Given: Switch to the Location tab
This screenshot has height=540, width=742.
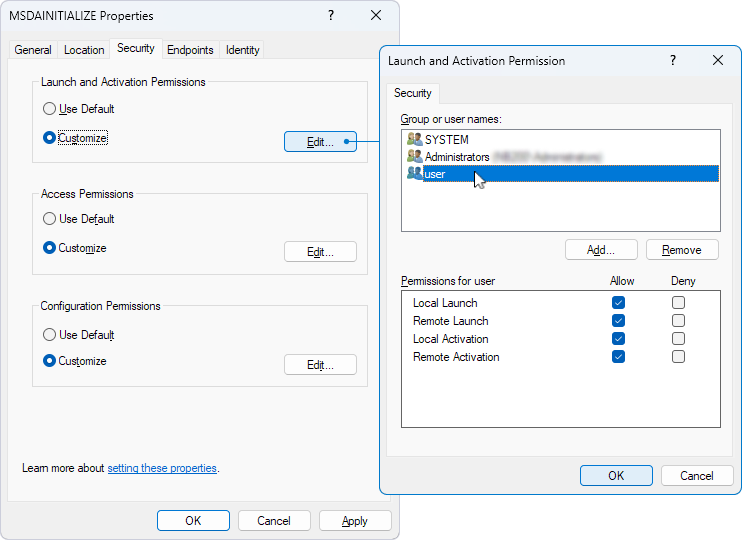Looking at the screenshot, I should (x=84, y=50).
